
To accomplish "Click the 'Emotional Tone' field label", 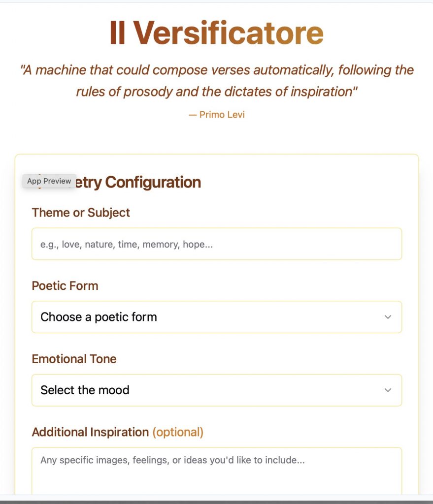I will click(74, 359).
